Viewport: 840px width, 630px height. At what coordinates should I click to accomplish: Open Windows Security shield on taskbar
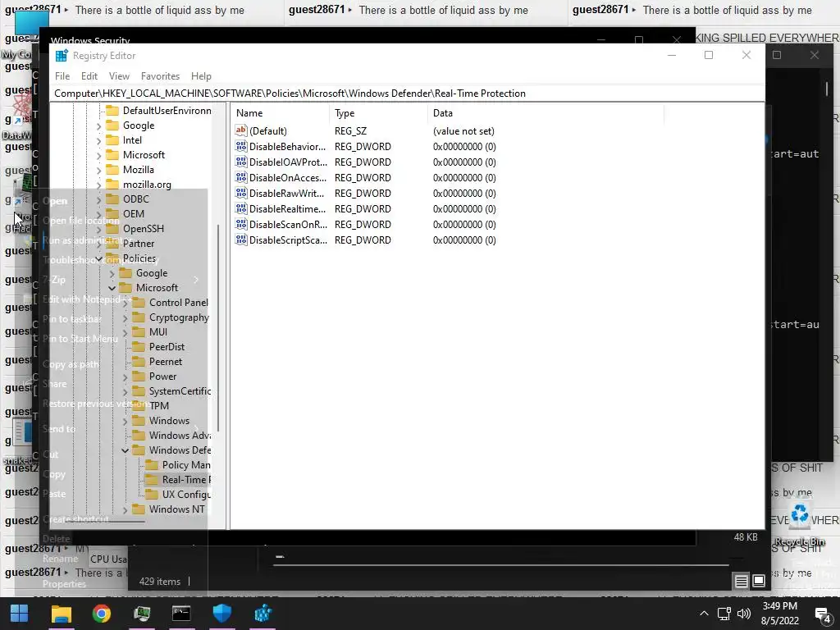tap(221, 614)
